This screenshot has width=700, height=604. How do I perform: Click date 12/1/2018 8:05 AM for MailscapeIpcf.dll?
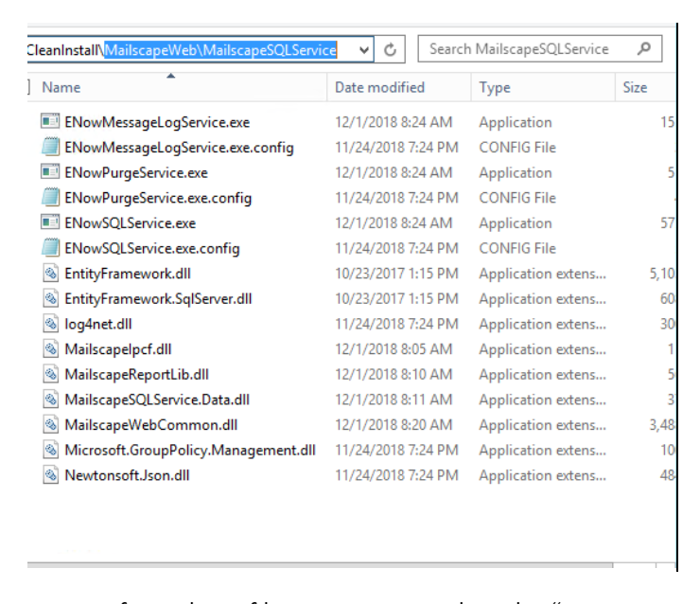point(394,349)
